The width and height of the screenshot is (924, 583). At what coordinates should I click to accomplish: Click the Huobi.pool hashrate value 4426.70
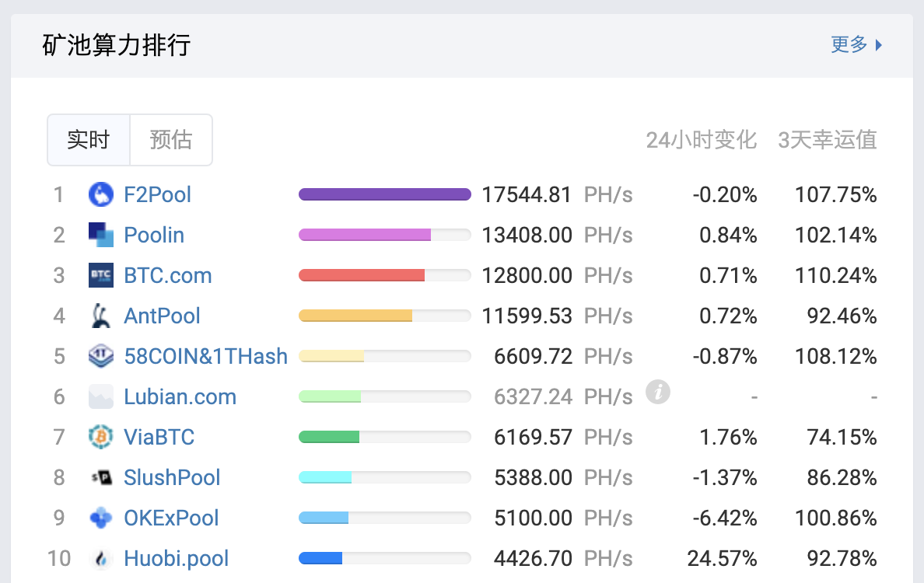534,558
